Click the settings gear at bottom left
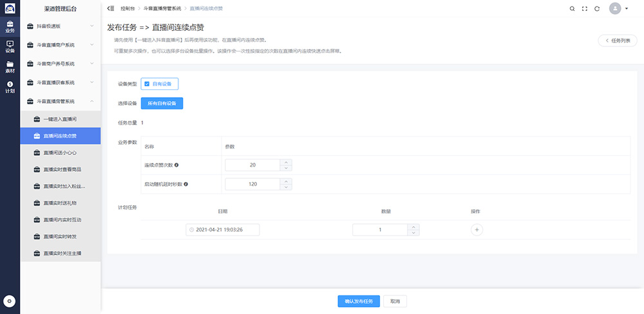This screenshot has height=314, width=644. pyautogui.click(x=10, y=301)
